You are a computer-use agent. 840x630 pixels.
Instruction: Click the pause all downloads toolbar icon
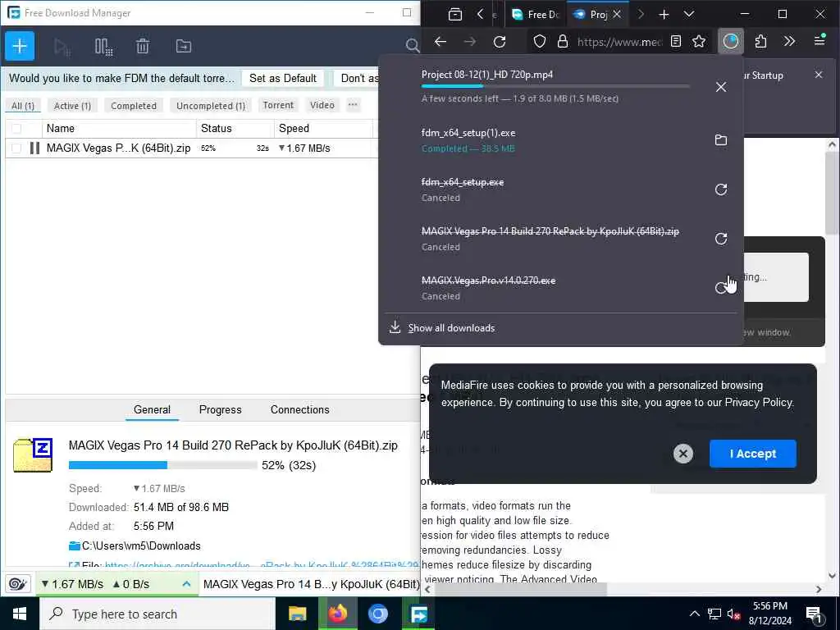click(103, 47)
